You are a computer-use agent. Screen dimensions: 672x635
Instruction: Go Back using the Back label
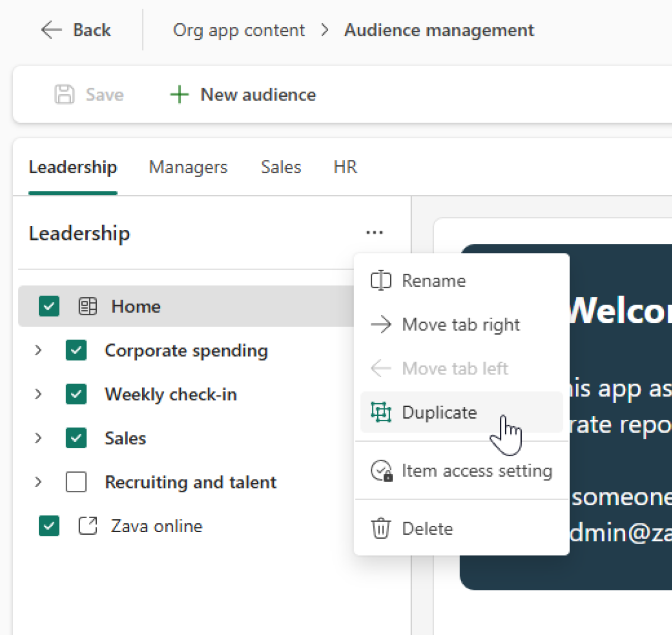[92, 30]
